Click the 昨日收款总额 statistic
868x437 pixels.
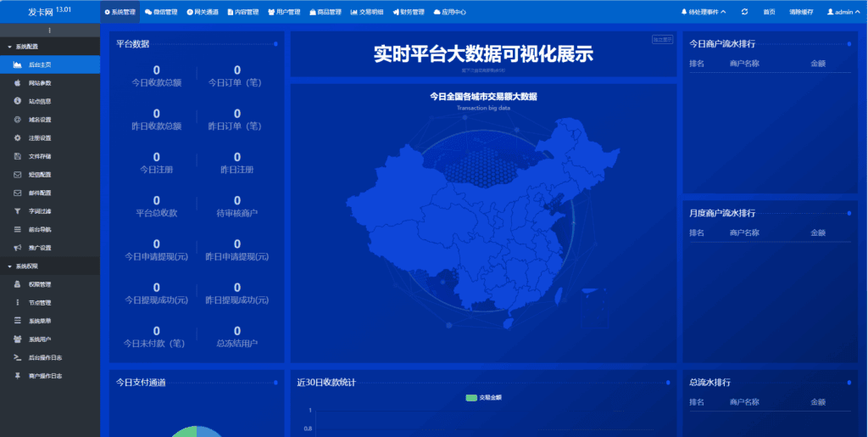point(157,120)
